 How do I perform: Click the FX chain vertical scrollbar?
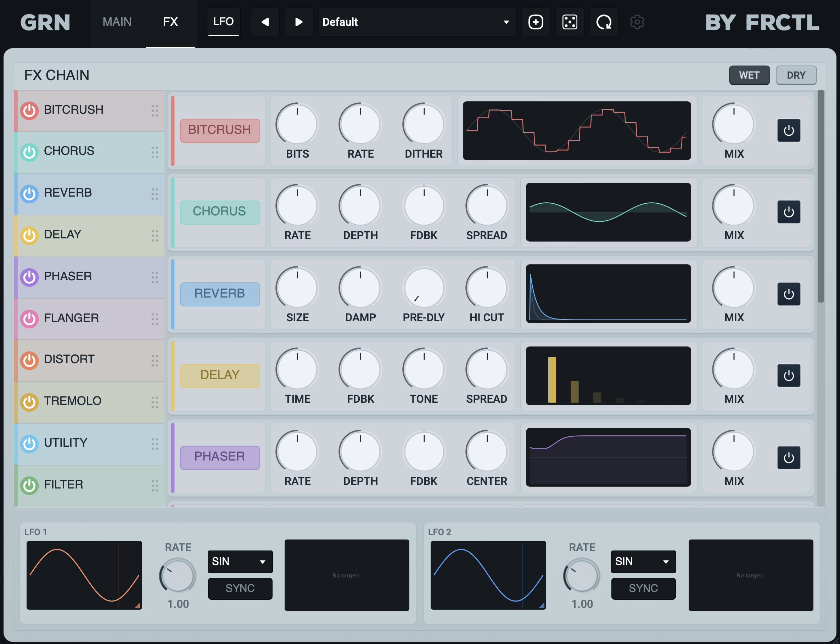pos(821,196)
